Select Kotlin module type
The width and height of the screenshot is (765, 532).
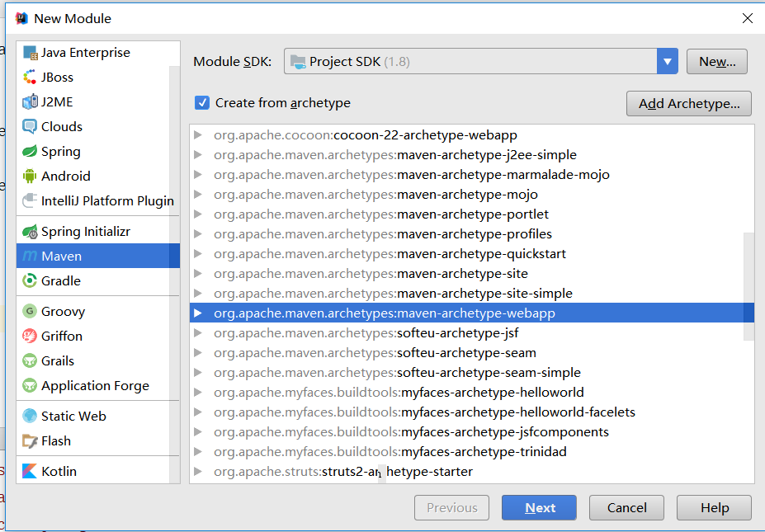click(98, 471)
